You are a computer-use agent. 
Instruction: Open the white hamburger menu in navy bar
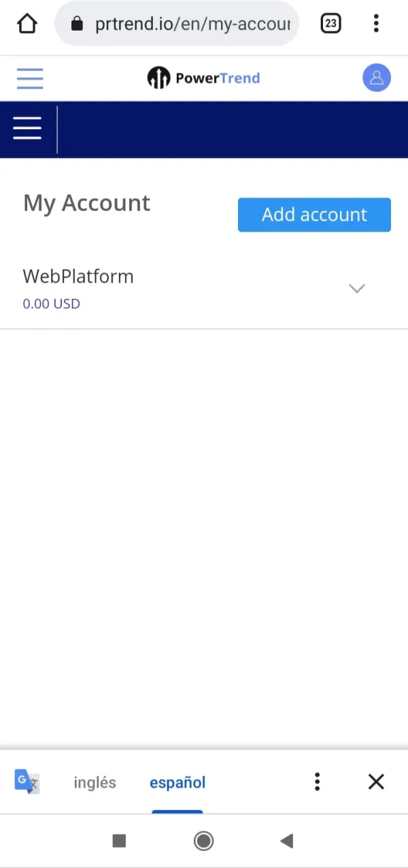click(27, 128)
